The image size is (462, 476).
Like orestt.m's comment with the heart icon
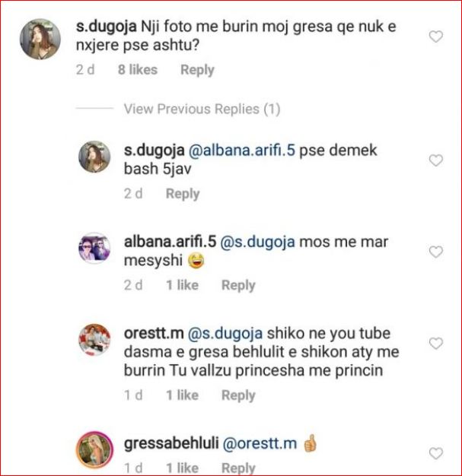[x=436, y=344]
